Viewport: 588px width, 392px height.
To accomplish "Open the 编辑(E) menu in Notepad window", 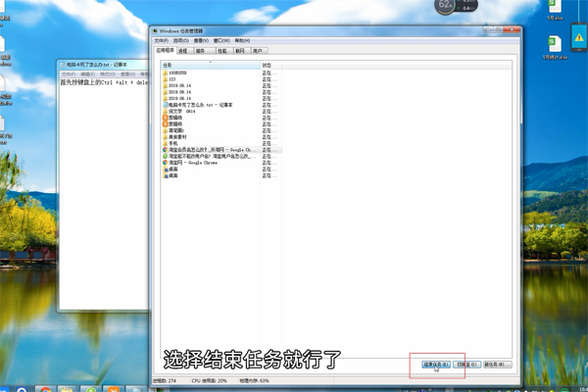I will click(87, 74).
